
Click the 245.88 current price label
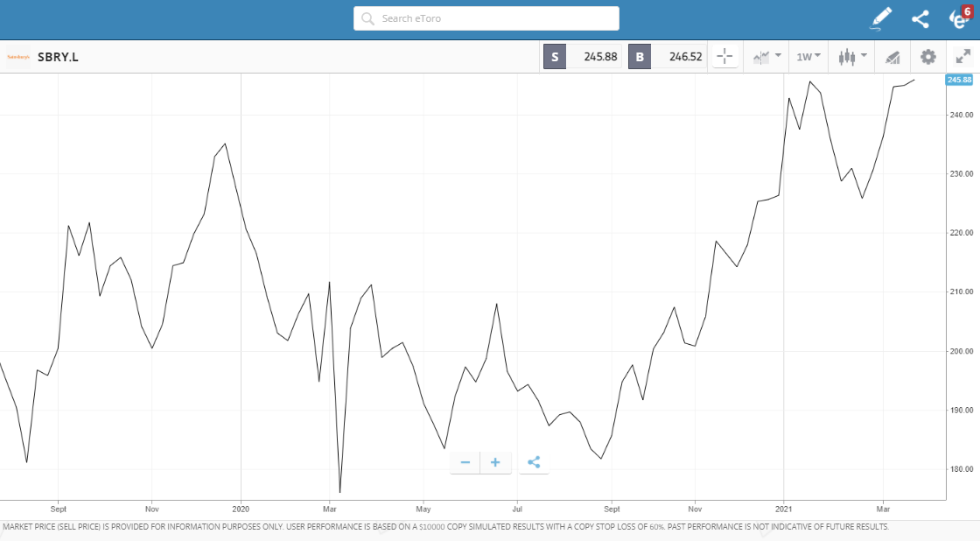tap(959, 80)
